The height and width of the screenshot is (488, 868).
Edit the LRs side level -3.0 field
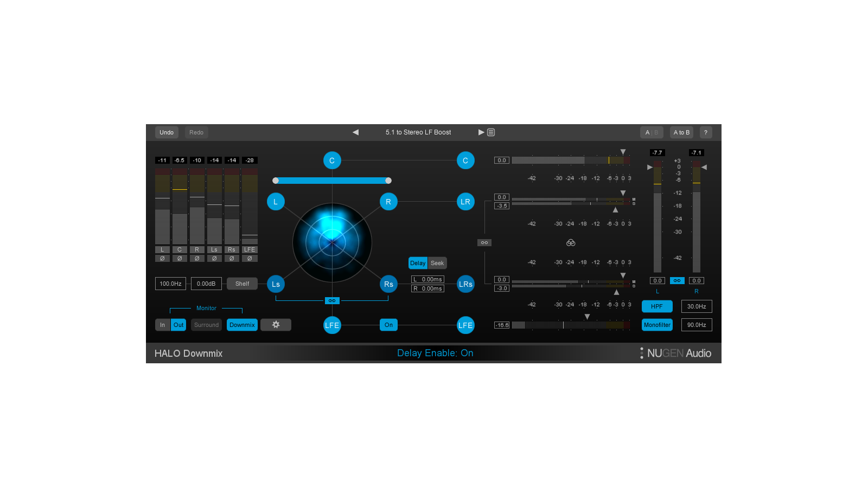(x=502, y=288)
